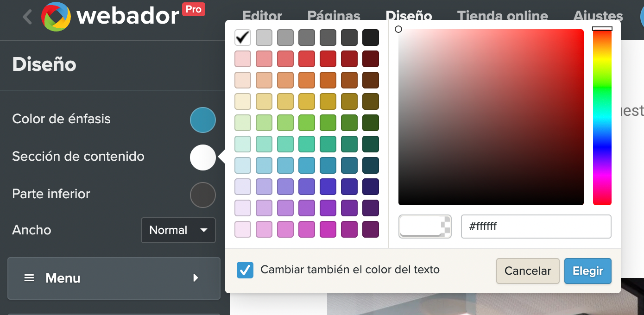Open the Parte inferior dark circle

pos(202,195)
